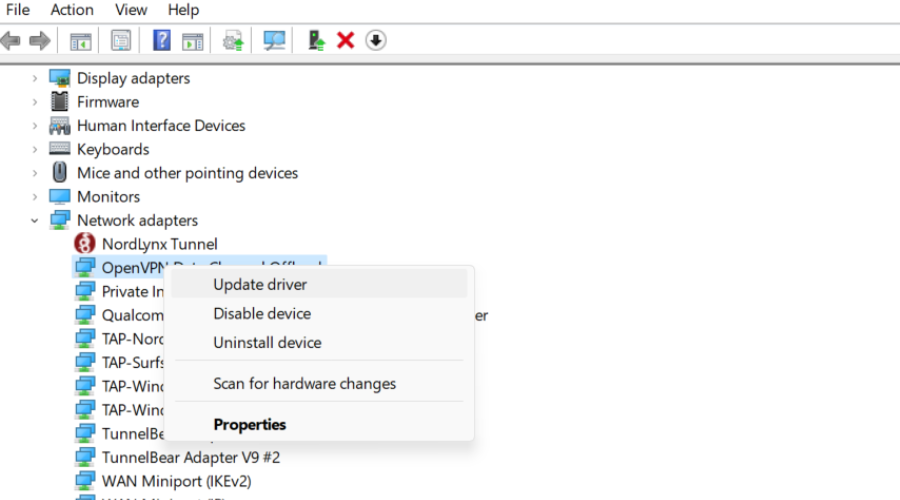Select Disable device in context menu
Screen dimensions: 900x500
[262, 313]
